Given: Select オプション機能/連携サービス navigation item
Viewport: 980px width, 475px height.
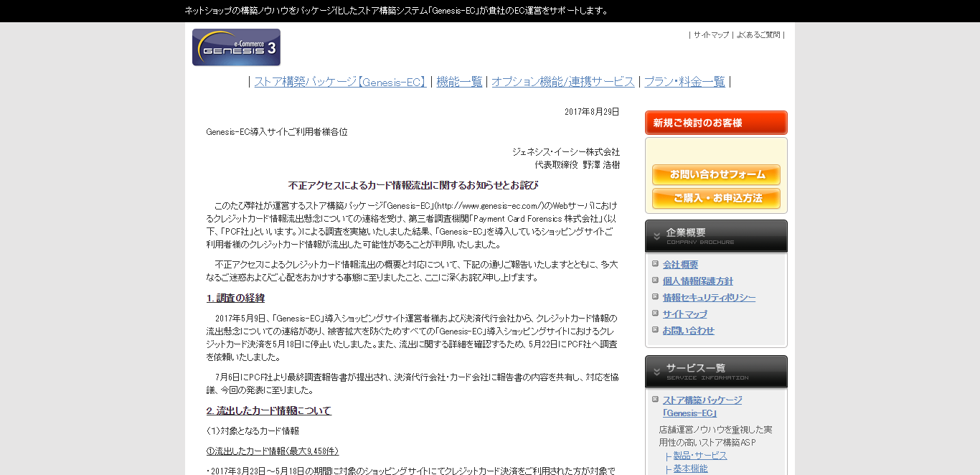Looking at the screenshot, I should (563, 82).
